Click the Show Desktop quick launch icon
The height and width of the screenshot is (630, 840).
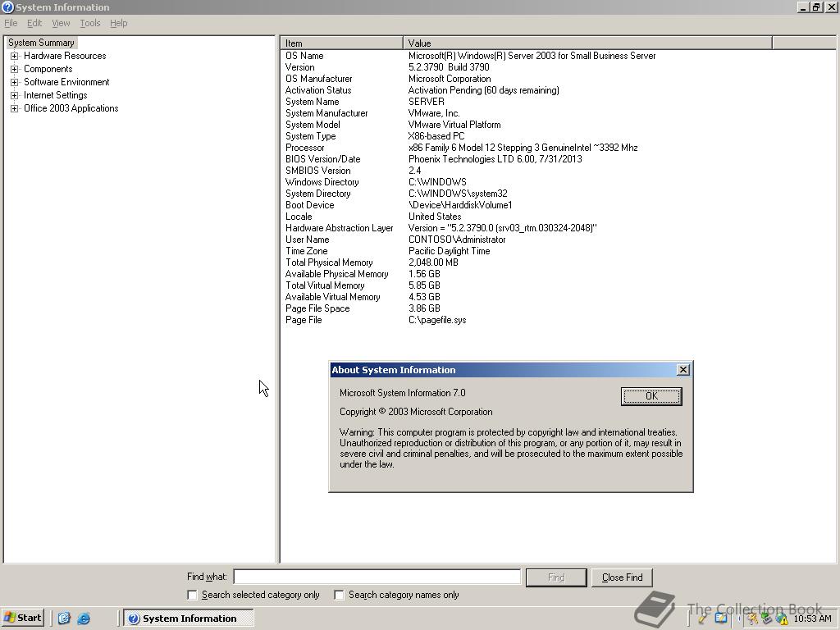click(x=64, y=619)
